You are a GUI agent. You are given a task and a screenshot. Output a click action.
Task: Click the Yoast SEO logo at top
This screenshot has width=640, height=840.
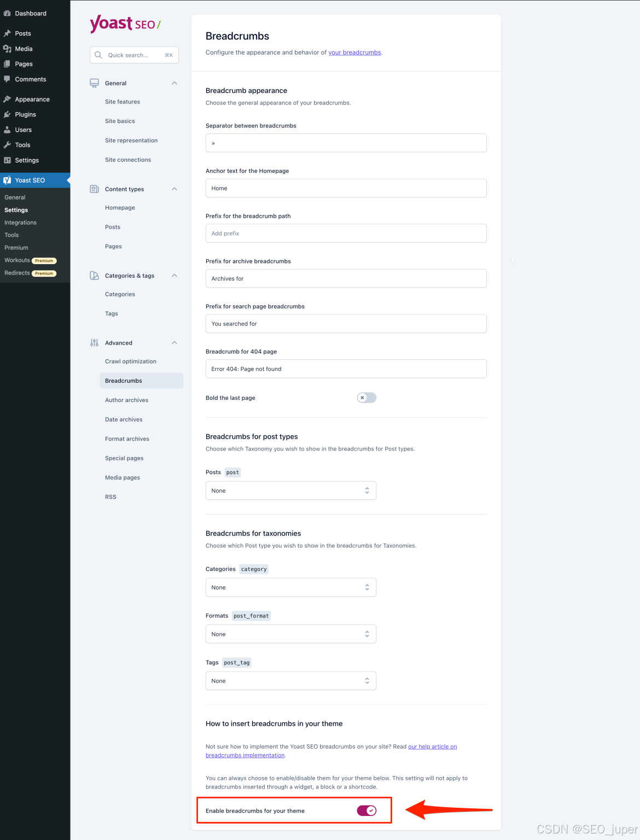pos(125,24)
